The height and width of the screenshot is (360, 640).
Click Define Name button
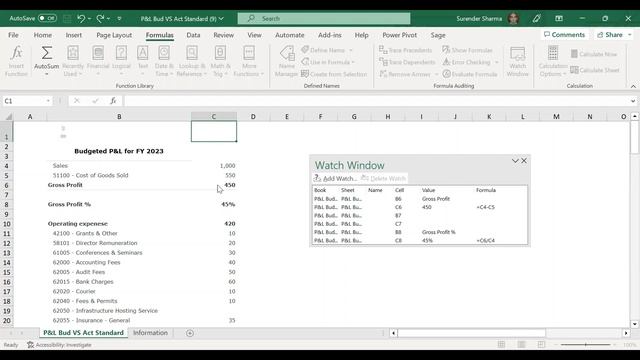[323, 50]
